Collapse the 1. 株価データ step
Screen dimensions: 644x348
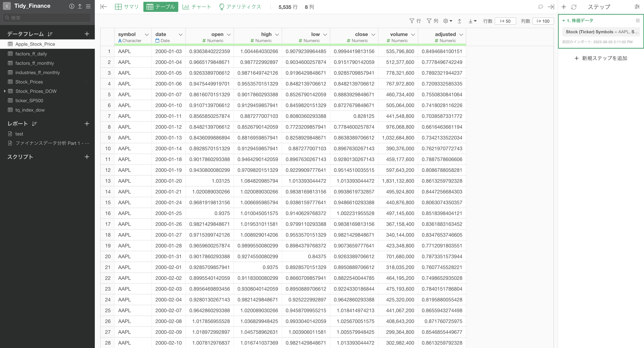(564, 21)
